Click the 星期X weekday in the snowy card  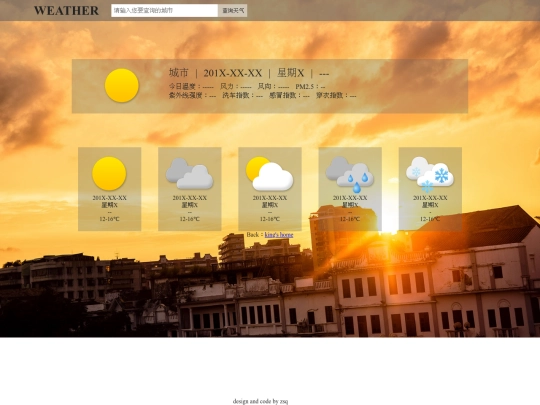click(x=430, y=205)
